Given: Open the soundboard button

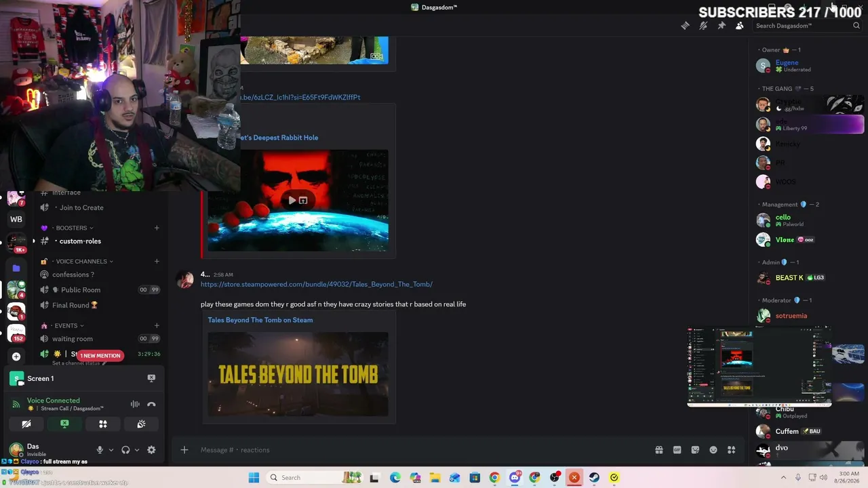Looking at the screenshot, I should click(141, 424).
